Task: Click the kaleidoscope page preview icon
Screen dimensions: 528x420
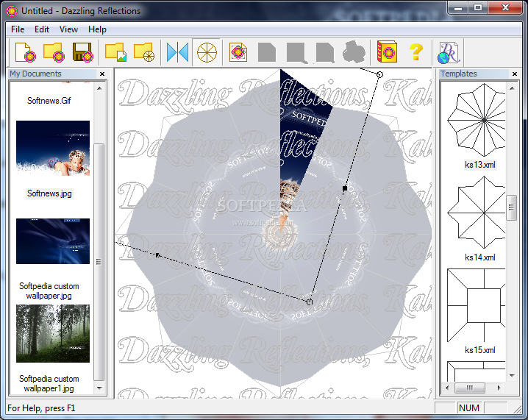Action: [x=238, y=52]
